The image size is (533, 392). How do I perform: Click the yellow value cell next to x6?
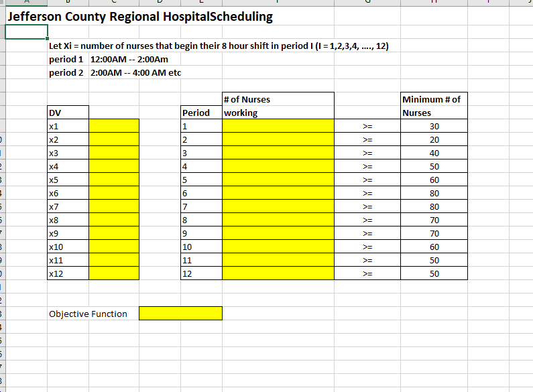[x=114, y=193]
